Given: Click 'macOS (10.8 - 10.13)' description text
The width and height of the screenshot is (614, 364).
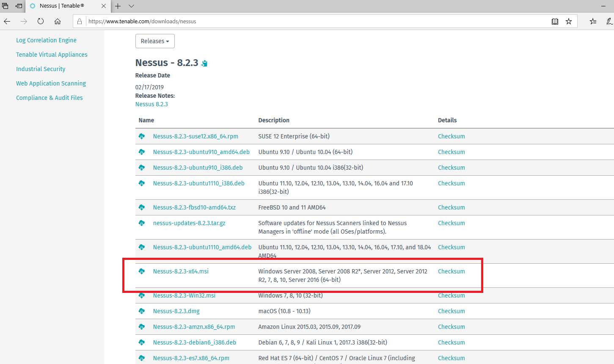Looking at the screenshot, I should (284, 311).
